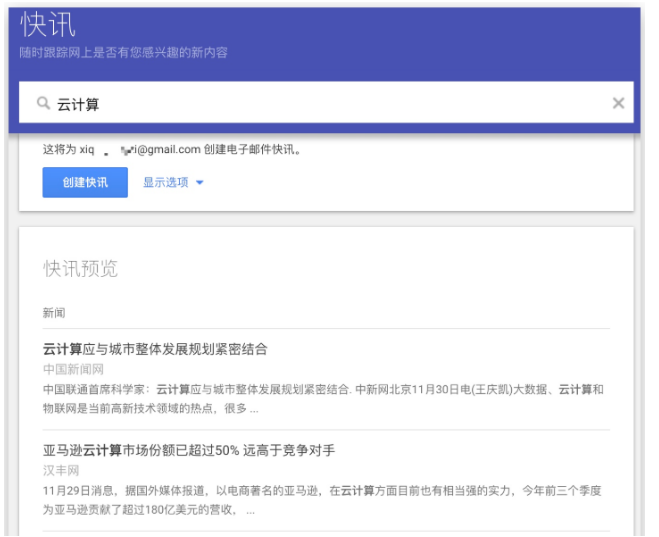Expand options via the arrow beside 显示选项

pyautogui.click(x=200, y=183)
